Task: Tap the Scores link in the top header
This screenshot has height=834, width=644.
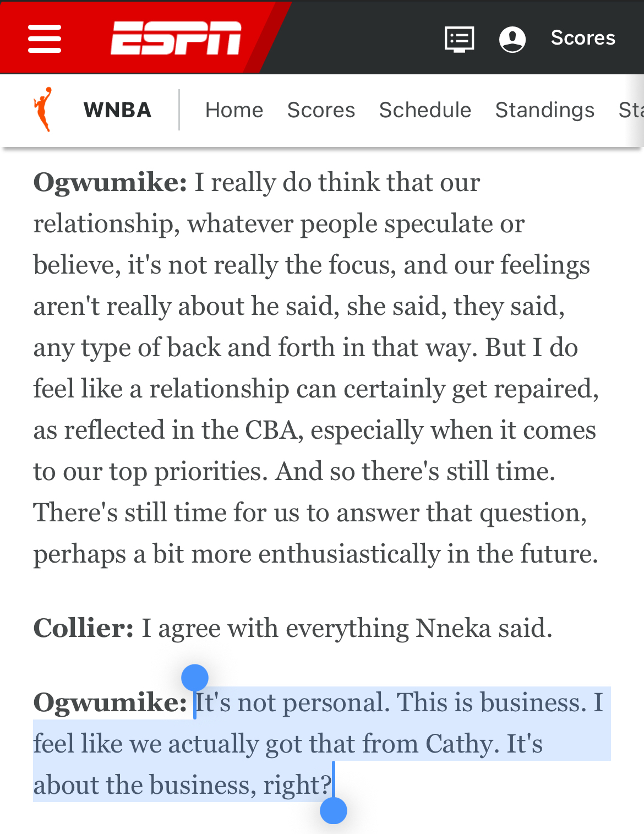Action: (x=583, y=38)
